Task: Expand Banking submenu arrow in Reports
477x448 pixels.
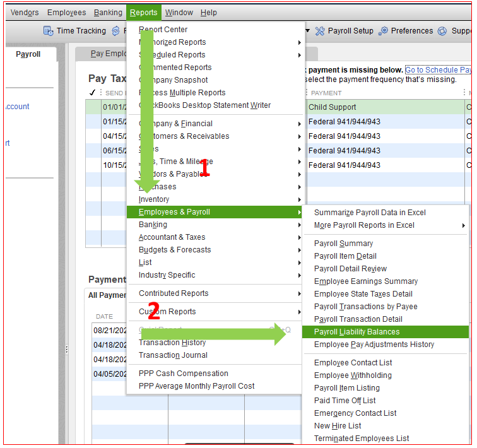Action: 299,225
